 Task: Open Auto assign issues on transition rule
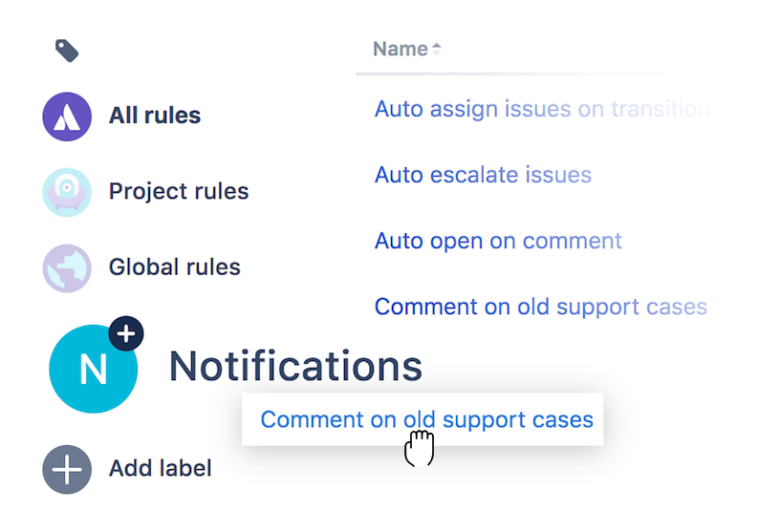coord(540,109)
